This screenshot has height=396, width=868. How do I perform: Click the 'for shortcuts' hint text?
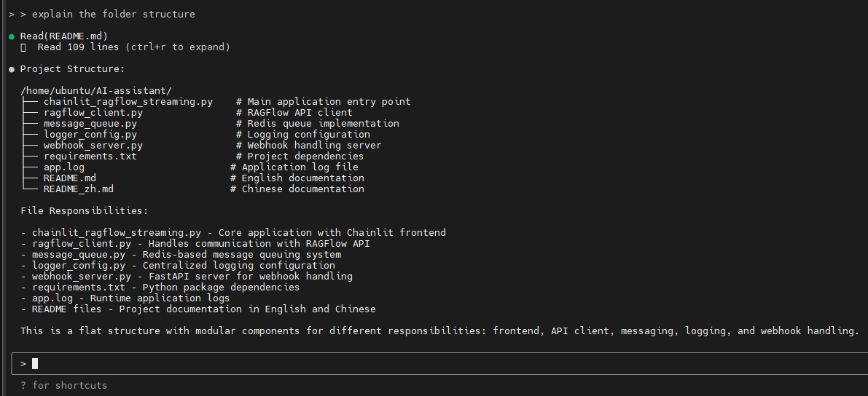pos(69,385)
